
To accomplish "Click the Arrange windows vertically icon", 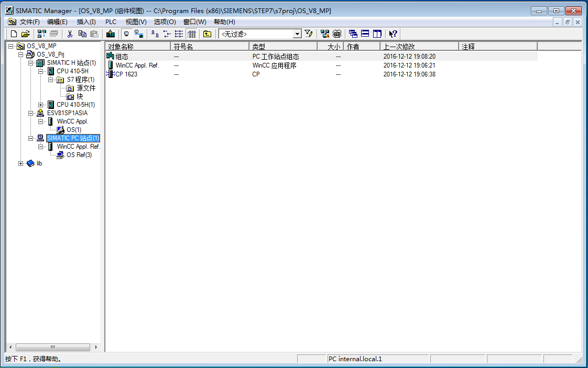I will pos(377,34).
